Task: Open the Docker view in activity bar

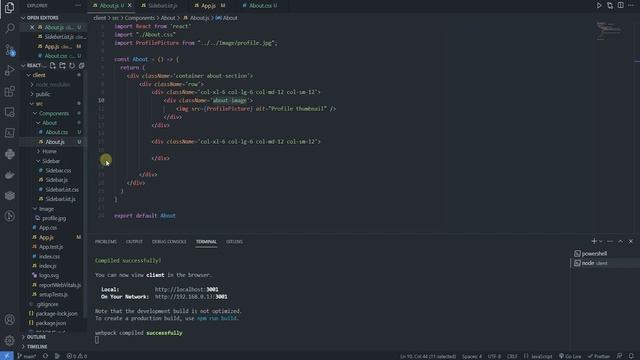Action: tap(9, 175)
